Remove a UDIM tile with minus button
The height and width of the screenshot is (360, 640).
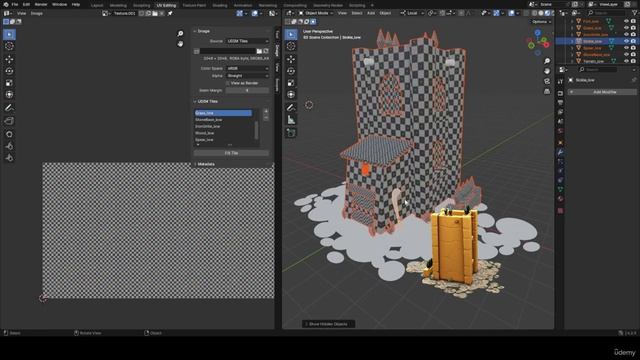[266, 118]
